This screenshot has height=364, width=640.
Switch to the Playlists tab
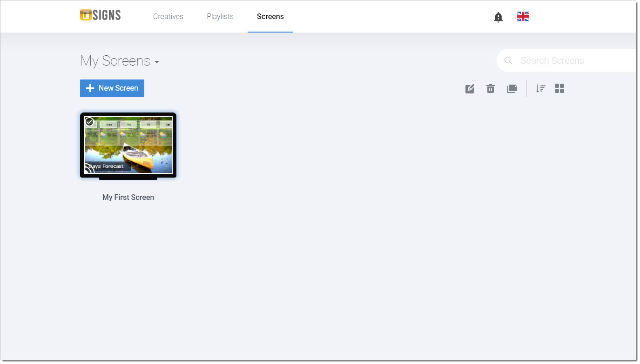220,17
